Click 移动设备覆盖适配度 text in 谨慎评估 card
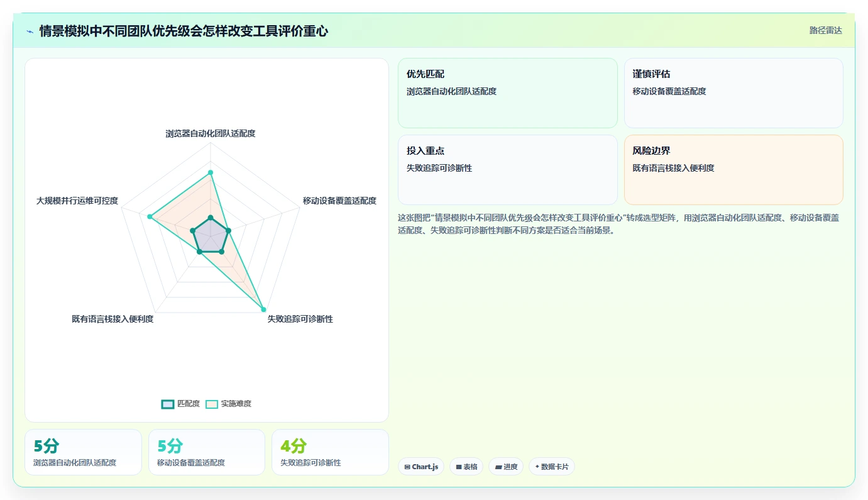 669,91
